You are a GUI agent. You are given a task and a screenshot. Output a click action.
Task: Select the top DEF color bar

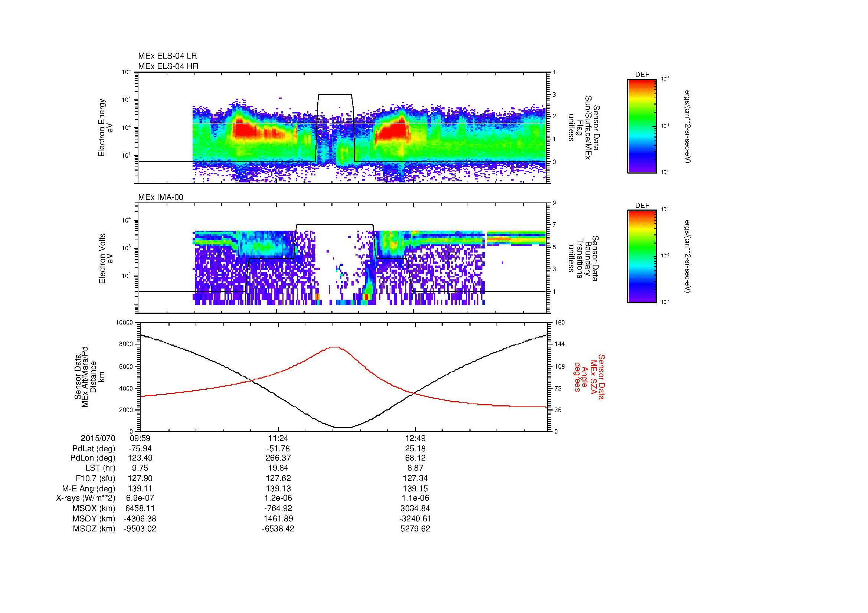[642, 126]
